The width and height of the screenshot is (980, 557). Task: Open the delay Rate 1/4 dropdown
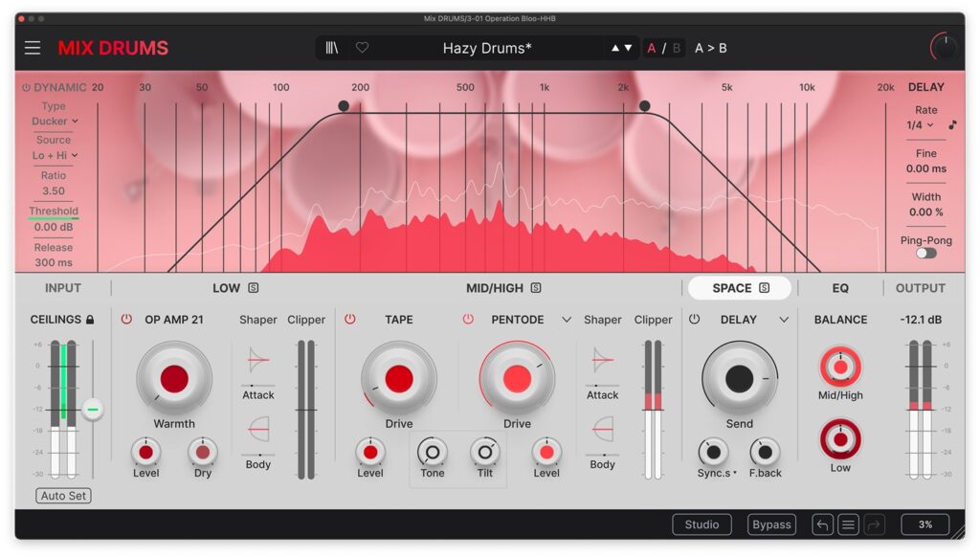[x=920, y=125]
